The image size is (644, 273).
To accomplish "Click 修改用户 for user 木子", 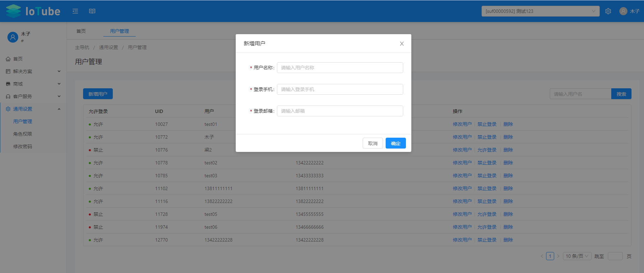I will [x=462, y=137].
